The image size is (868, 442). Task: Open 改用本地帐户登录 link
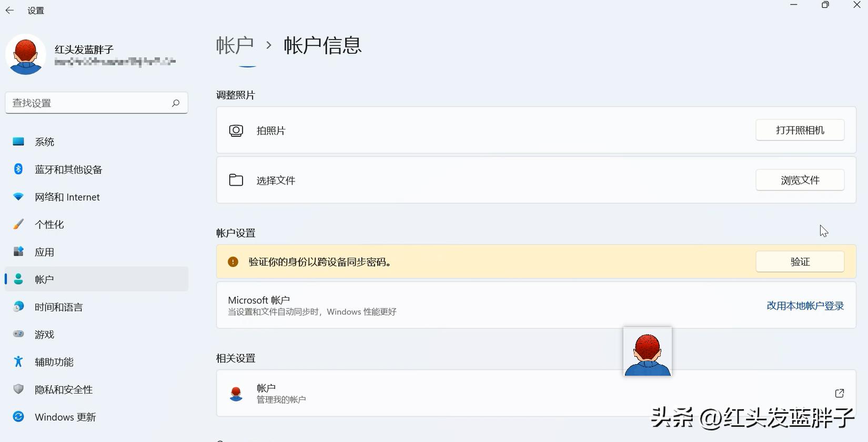[805, 305]
